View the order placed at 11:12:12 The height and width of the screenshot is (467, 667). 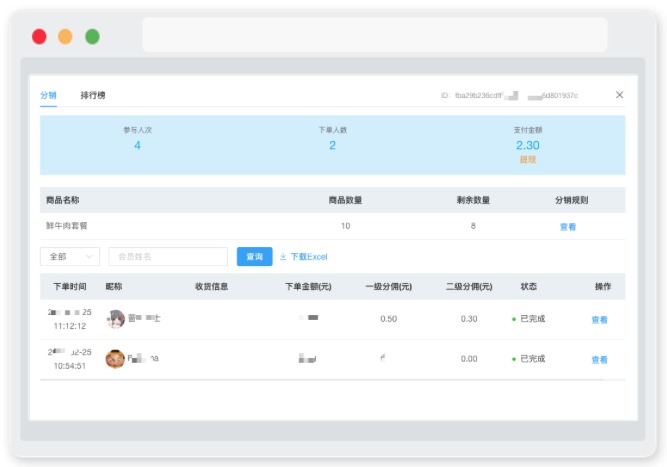599,320
